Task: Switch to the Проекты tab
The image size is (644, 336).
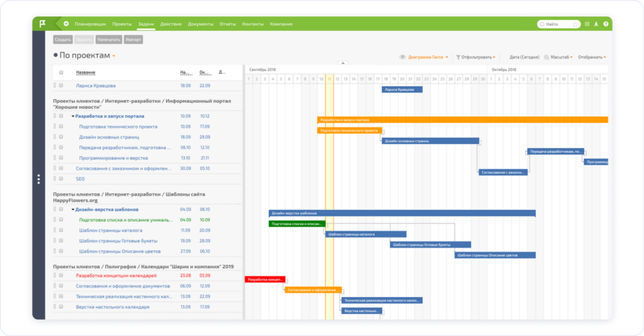Action: pos(122,24)
